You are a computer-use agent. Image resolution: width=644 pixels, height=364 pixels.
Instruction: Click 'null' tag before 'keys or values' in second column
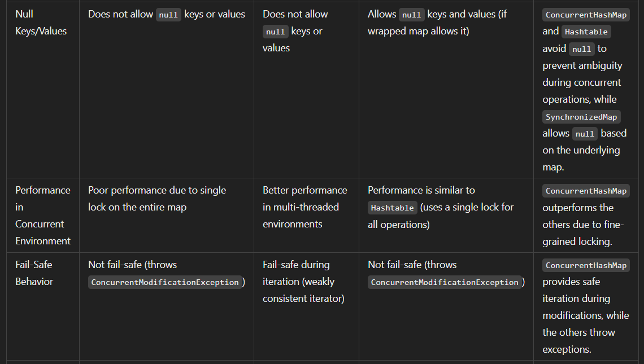pos(275,32)
